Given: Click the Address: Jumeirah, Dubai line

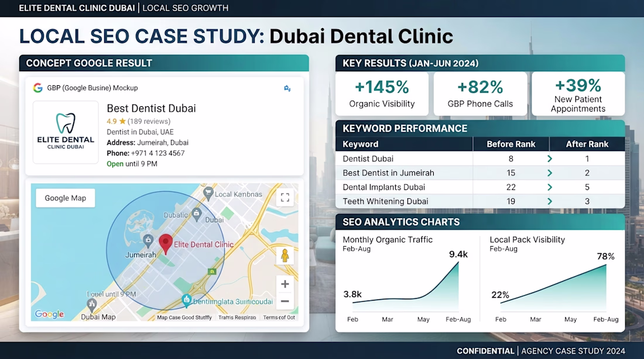Looking at the screenshot, I should coord(148,143).
